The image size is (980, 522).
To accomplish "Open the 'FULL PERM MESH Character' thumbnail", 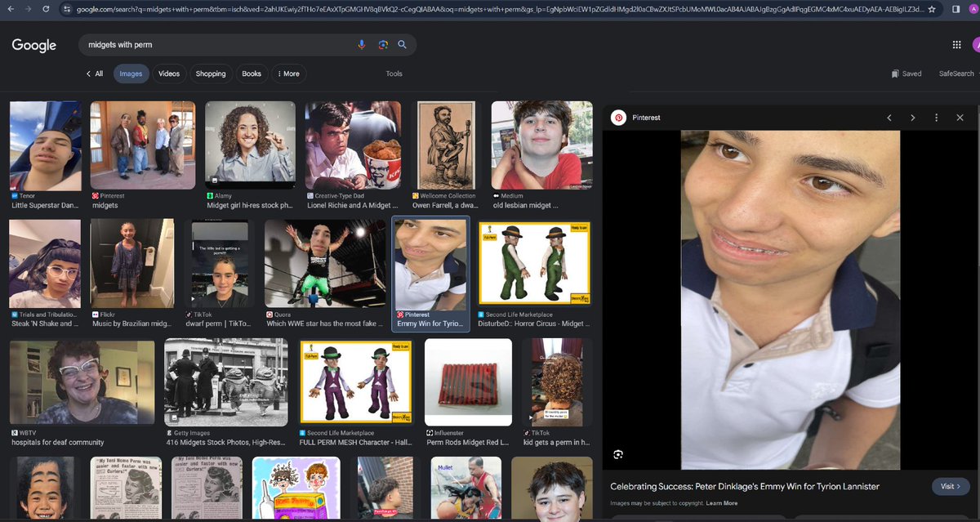I will tap(356, 382).
